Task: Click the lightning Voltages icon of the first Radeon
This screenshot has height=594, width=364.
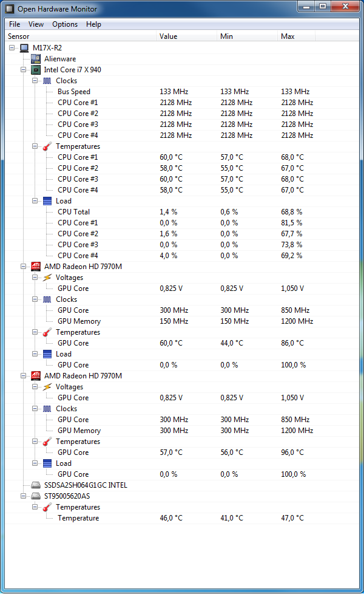Action: tap(47, 278)
